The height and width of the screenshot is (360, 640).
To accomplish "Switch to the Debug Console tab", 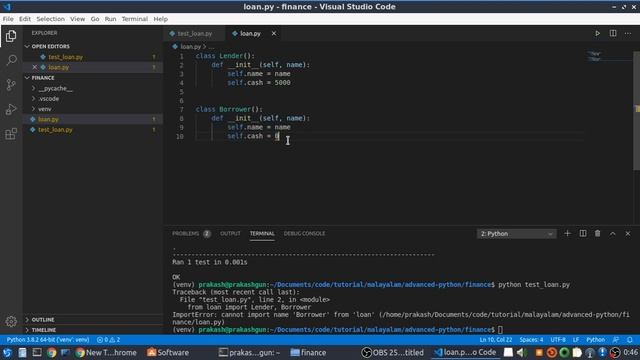I will 304,233.
